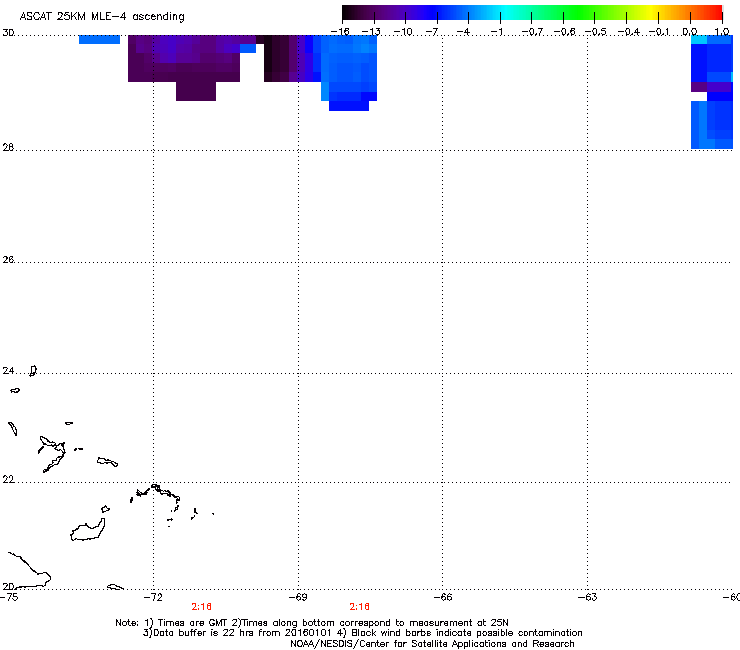Click the longitude label '-75'
740x650 pixels.
[9, 597]
